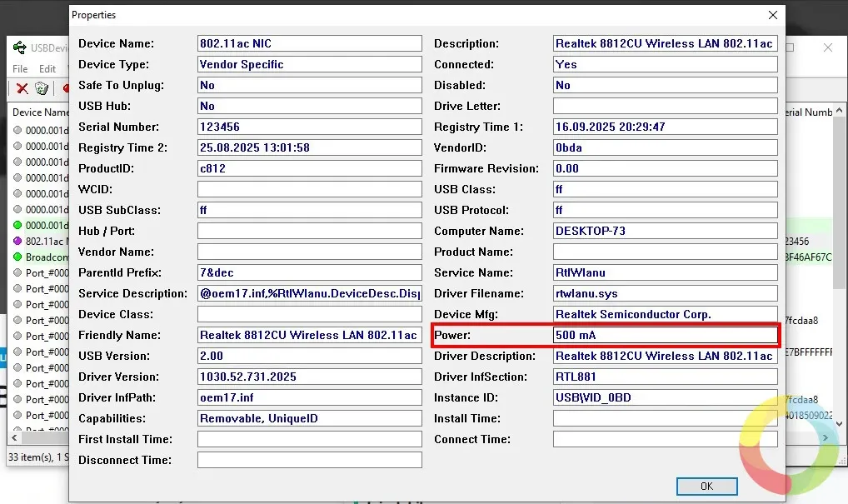Click the empty Connect Time field
This screenshot has width=848, height=504.
tap(666, 439)
